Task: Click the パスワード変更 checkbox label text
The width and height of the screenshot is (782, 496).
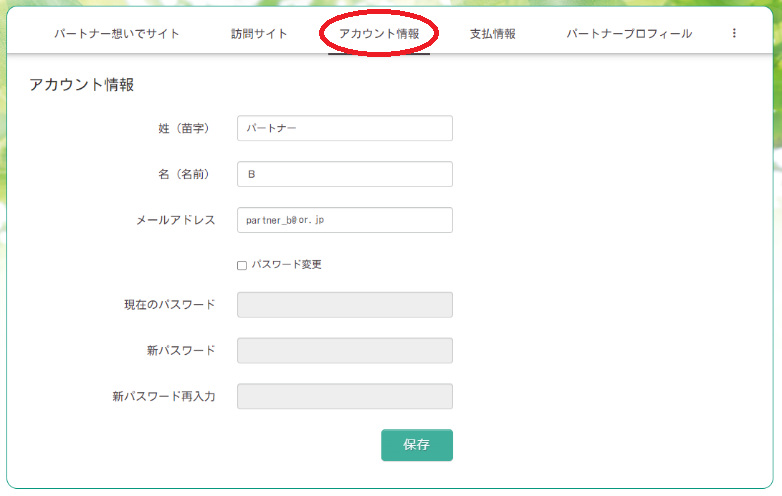Action: tap(286, 265)
